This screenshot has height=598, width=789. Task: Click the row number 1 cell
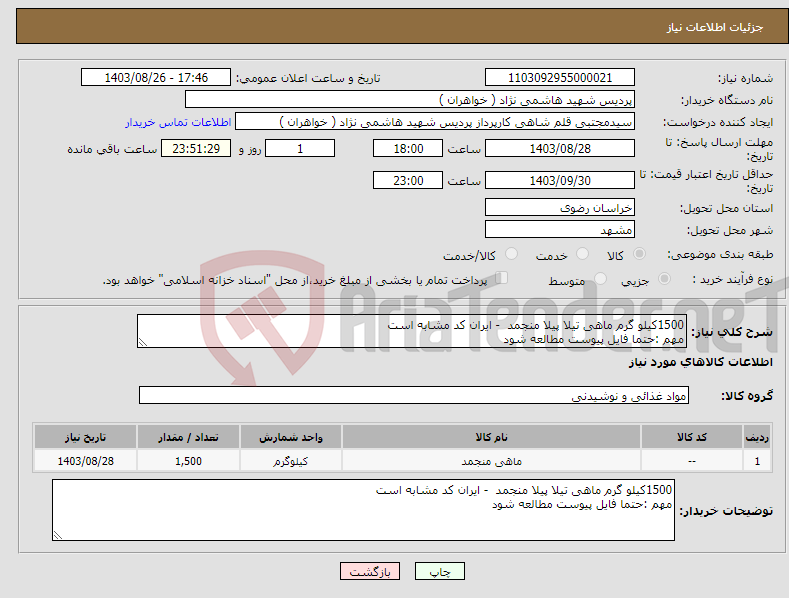pyautogui.click(x=757, y=461)
